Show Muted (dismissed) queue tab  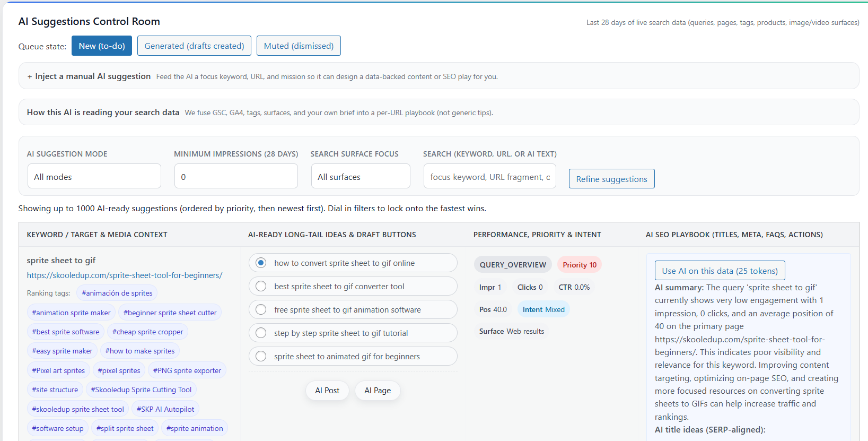coord(299,46)
